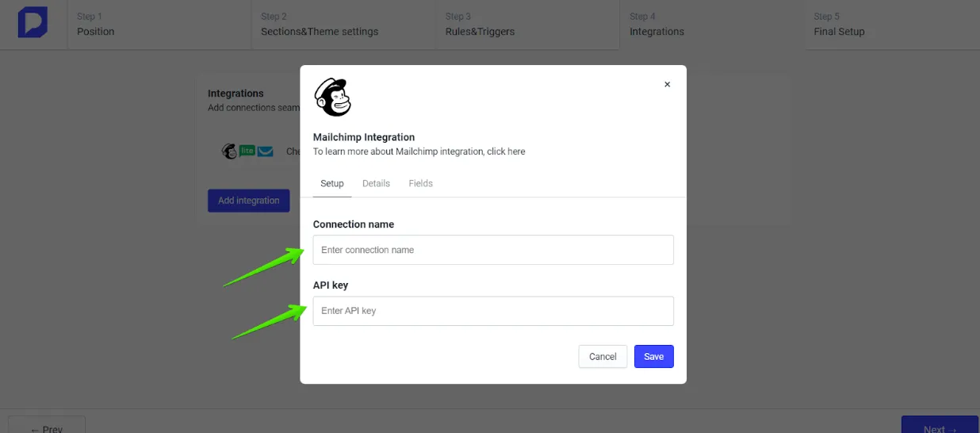The width and height of the screenshot is (980, 433).
Task: Click the Mailchimp monkey logo in dialog
Action: tap(332, 98)
